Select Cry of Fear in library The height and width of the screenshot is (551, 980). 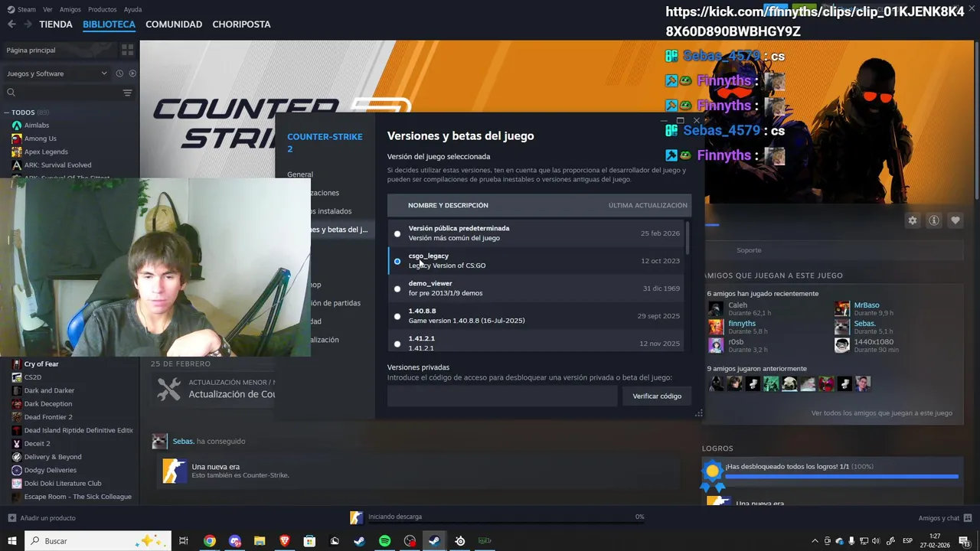pyautogui.click(x=41, y=364)
